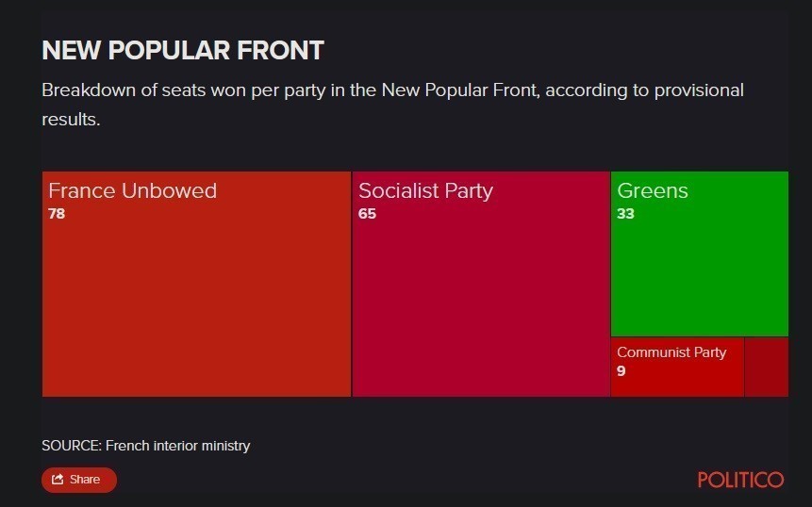Click the Communist Party label text
This screenshot has height=507, width=812.
(671, 352)
